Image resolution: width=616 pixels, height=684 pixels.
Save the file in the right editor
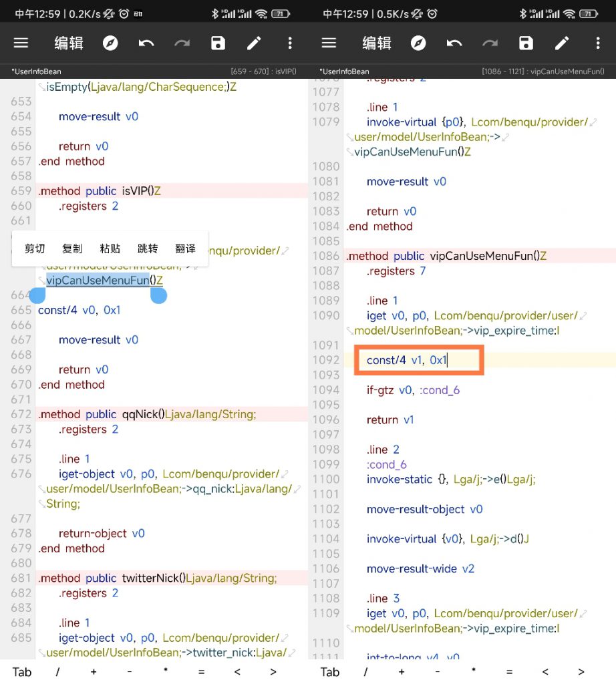526,43
